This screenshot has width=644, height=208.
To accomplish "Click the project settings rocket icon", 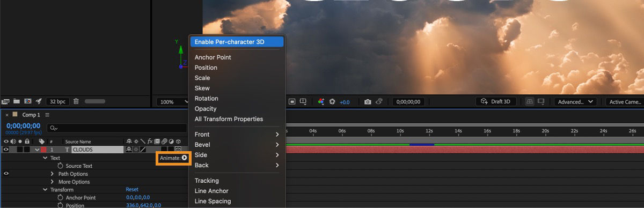I will [39, 101].
